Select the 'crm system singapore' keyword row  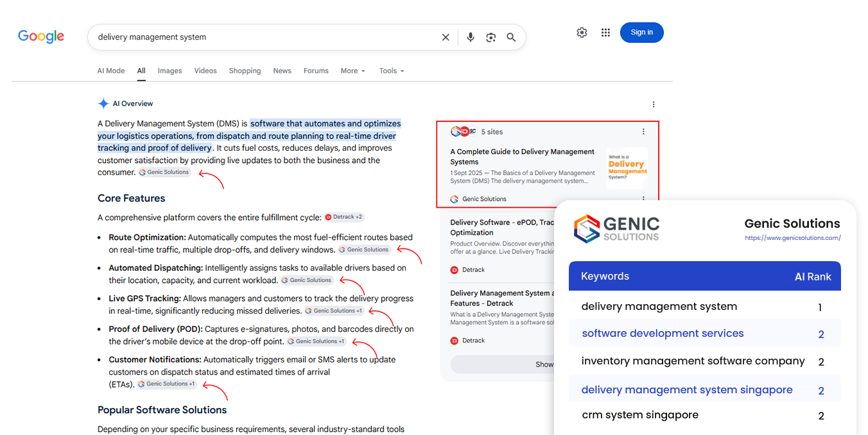[705, 415]
